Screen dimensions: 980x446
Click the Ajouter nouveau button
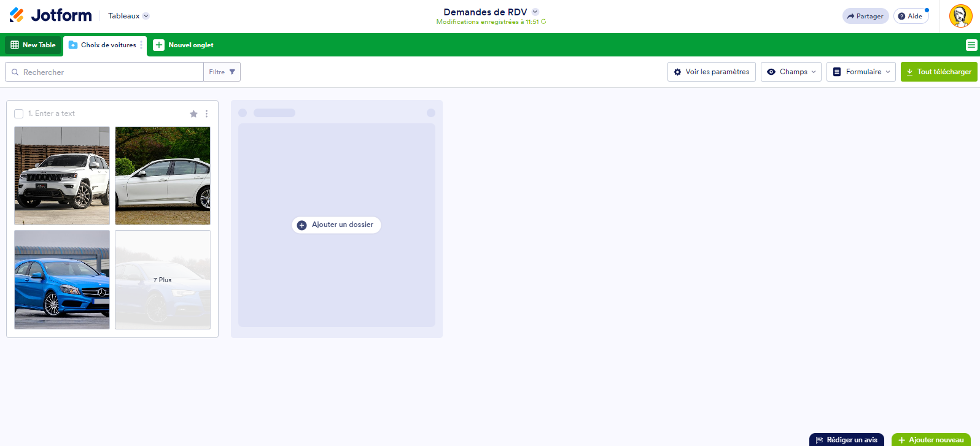pos(931,440)
